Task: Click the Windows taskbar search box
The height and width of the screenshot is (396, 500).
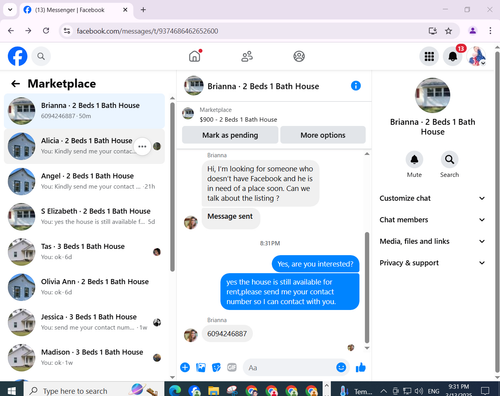Action: click(93, 390)
